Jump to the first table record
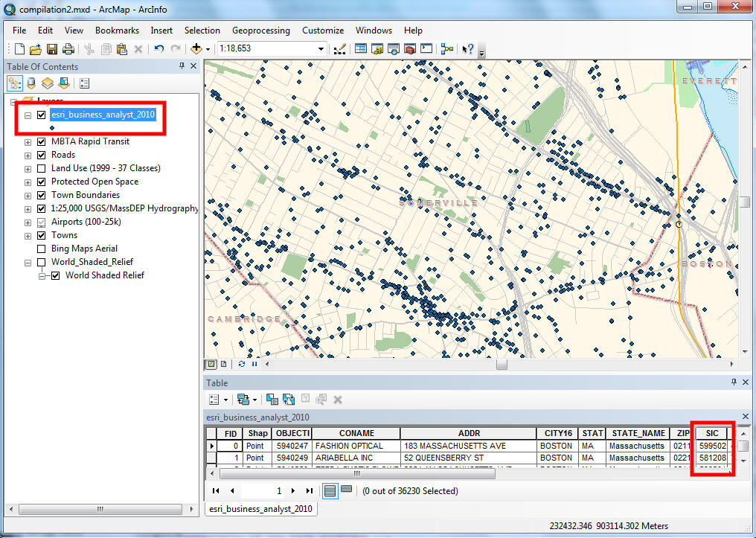 point(216,491)
